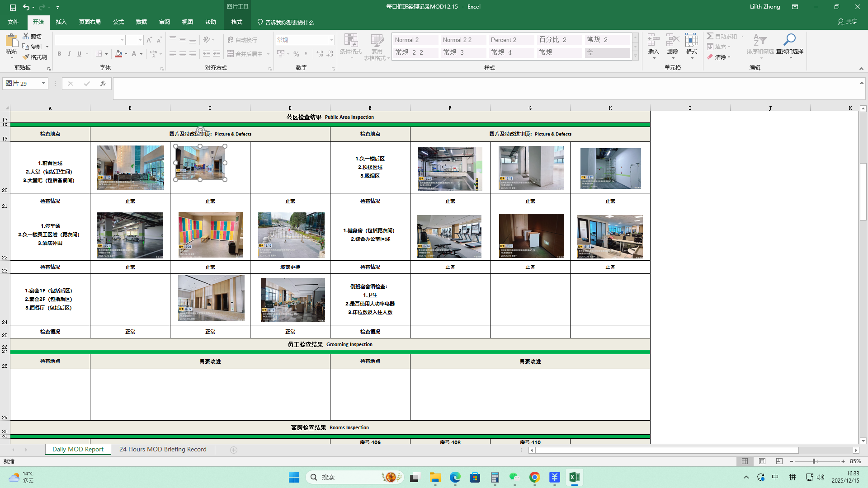Switch to Page Break Preview view

point(779,461)
